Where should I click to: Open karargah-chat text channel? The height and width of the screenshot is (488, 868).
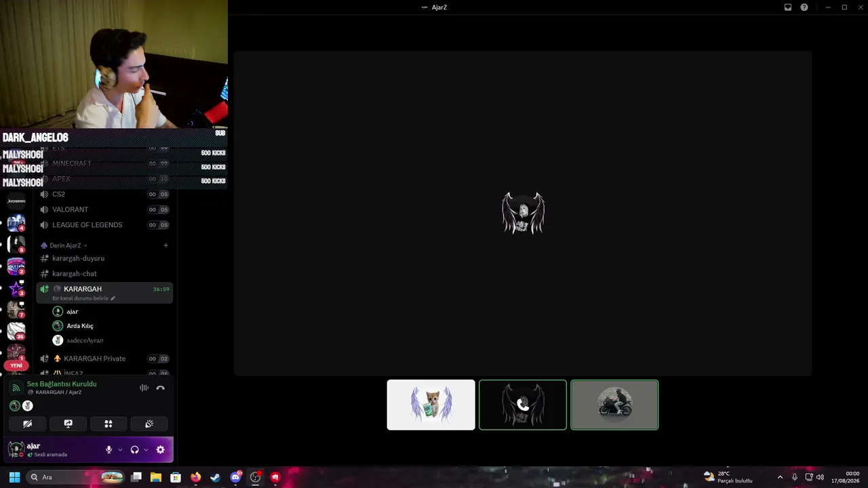(x=104, y=274)
